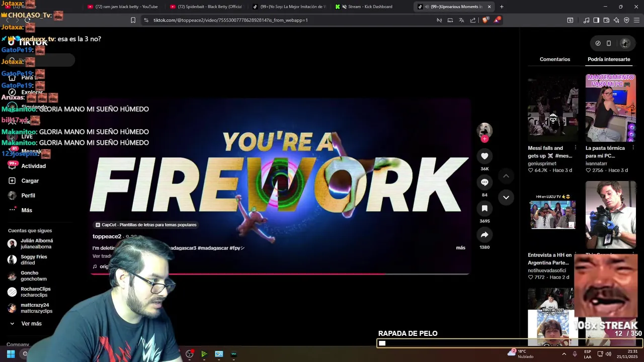Click the OBS Studio taskbar icon

pyautogui.click(x=189, y=354)
